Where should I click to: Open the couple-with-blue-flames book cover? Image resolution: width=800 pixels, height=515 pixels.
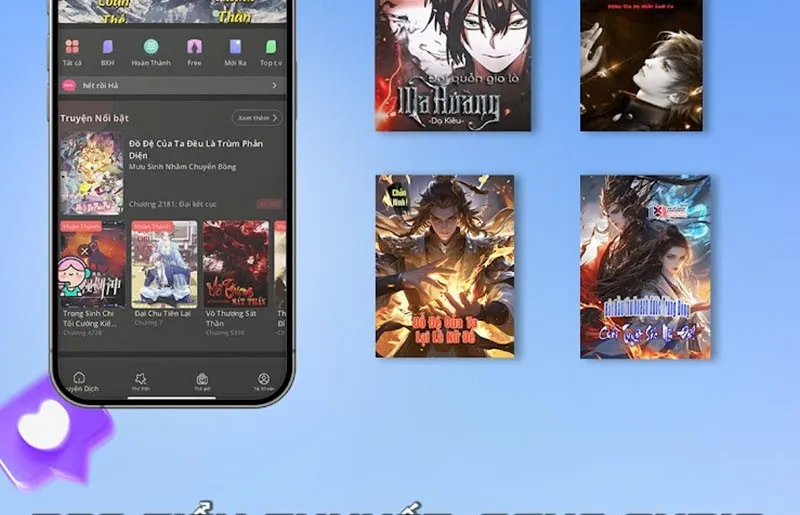(x=645, y=266)
